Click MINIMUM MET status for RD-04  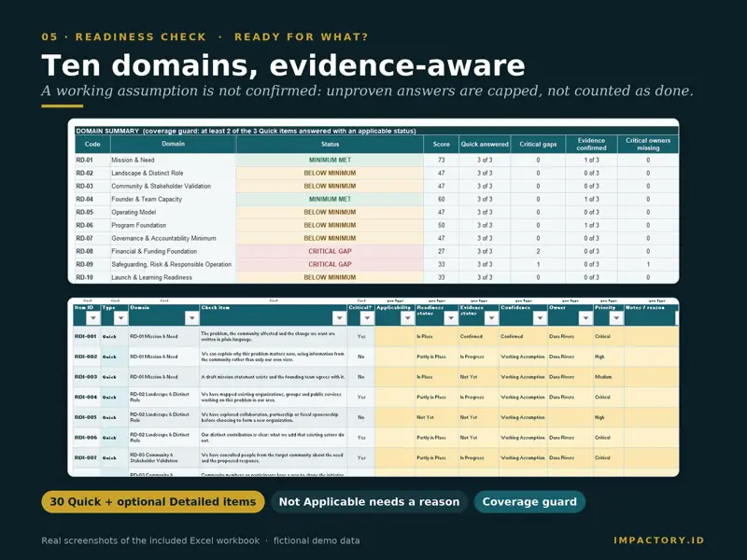click(x=330, y=199)
